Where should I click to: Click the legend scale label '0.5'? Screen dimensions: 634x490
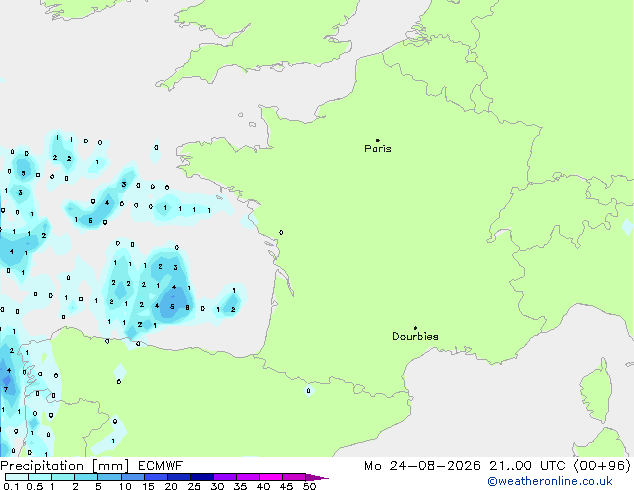tap(35, 486)
